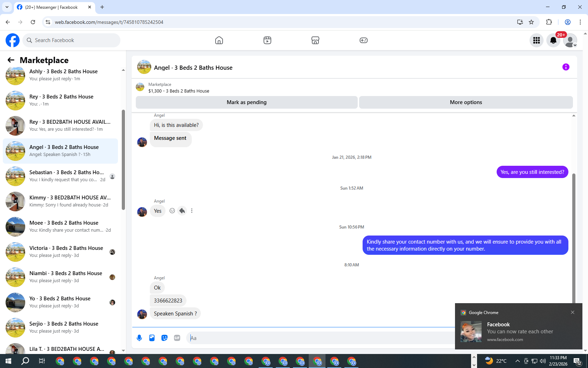Open Facebook home logo

coord(13,40)
